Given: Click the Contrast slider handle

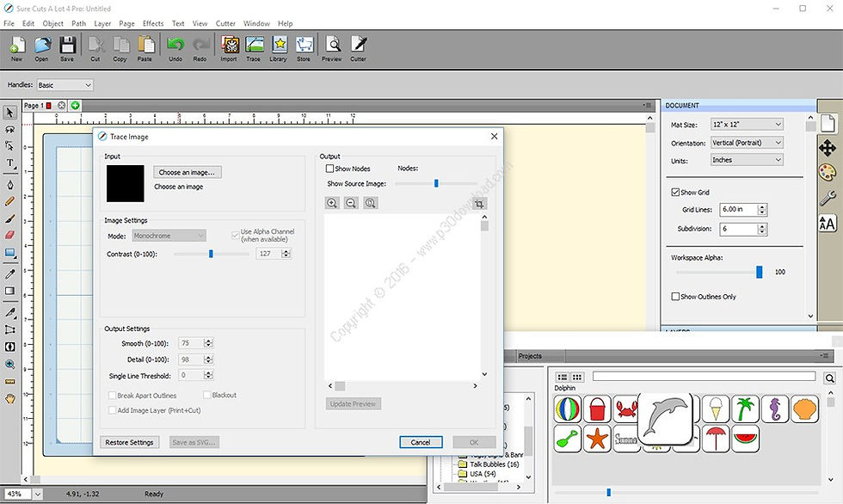Looking at the screenshot, I should click(211, 254).
